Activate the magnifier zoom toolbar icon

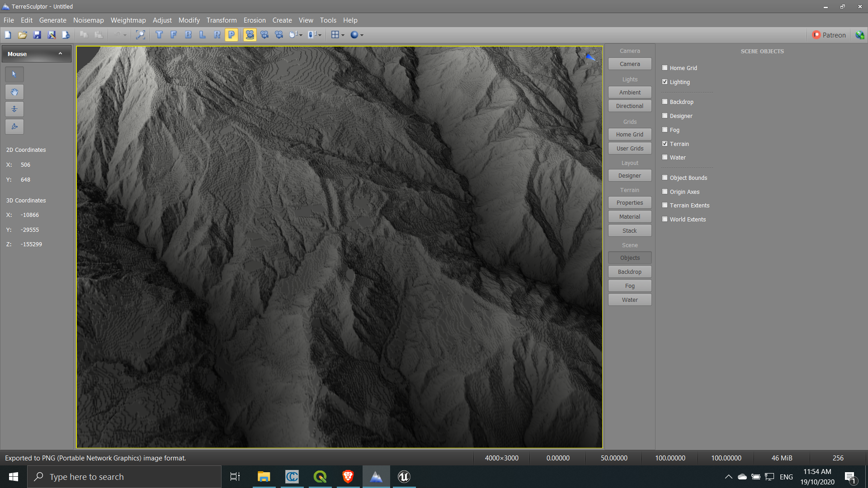(x=140, y=35)
